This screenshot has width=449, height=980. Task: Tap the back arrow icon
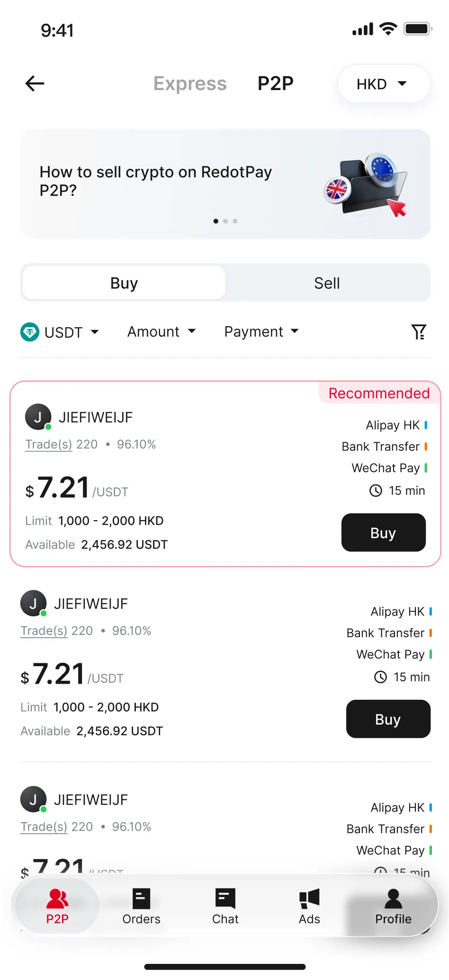point(35,83)
